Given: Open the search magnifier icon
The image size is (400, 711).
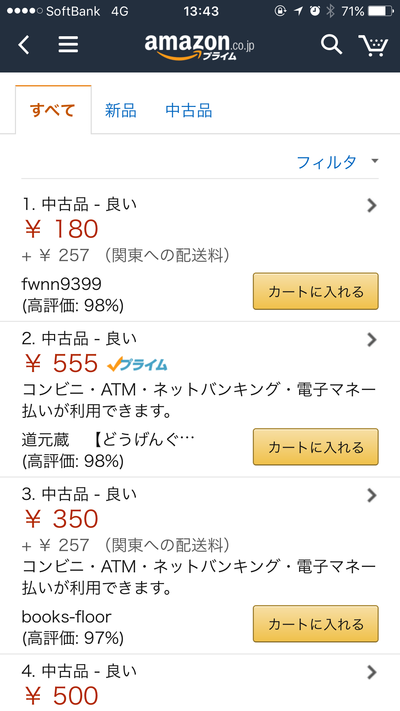Looking at the screenshot, I should 331,44.
